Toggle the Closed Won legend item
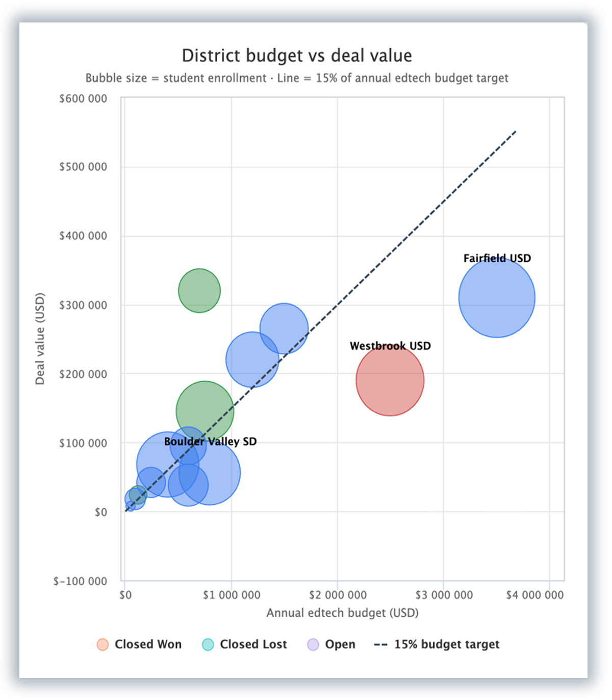This screenshot has height=700, width=612. point(139,644)
